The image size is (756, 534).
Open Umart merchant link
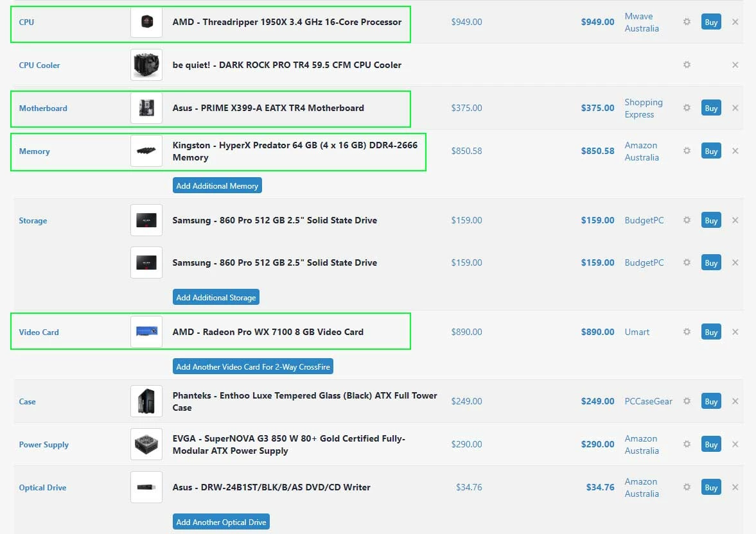coord(637,332)
